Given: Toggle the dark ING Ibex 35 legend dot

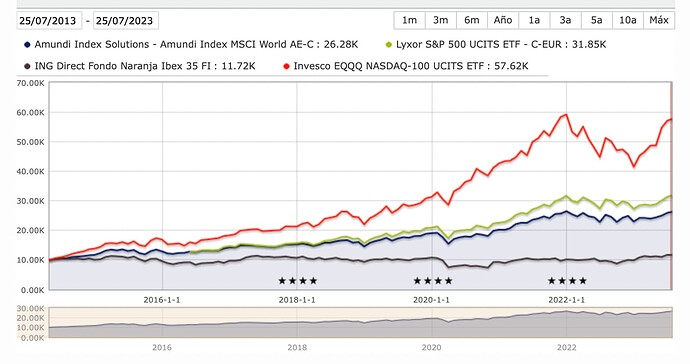Looking at the screenshot, I should pyautogui.click(x=27, y=66).
